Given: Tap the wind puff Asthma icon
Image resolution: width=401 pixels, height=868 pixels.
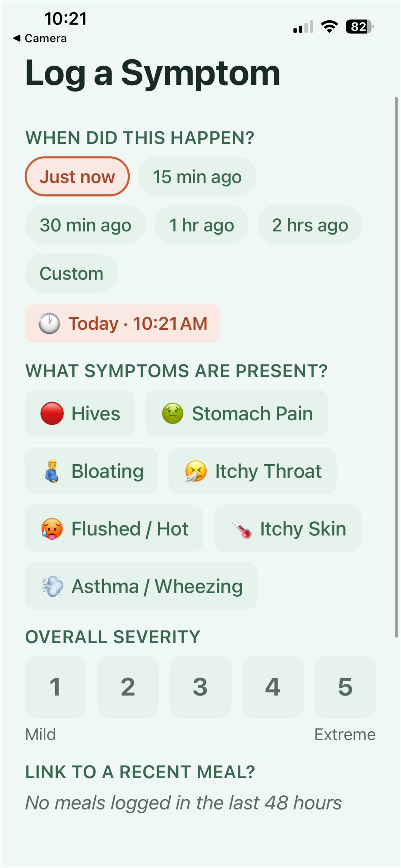Looking at the screenshot, I should [52, 586].
